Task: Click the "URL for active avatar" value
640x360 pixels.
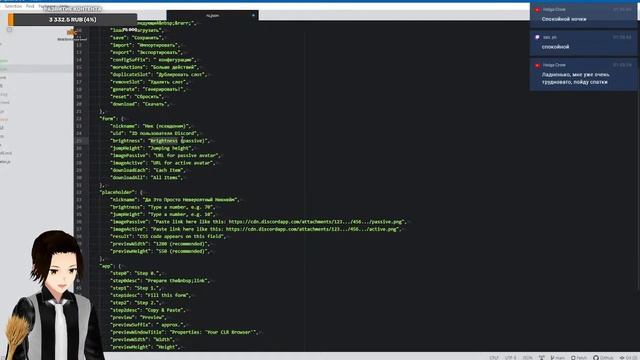Action: (182, 163)
